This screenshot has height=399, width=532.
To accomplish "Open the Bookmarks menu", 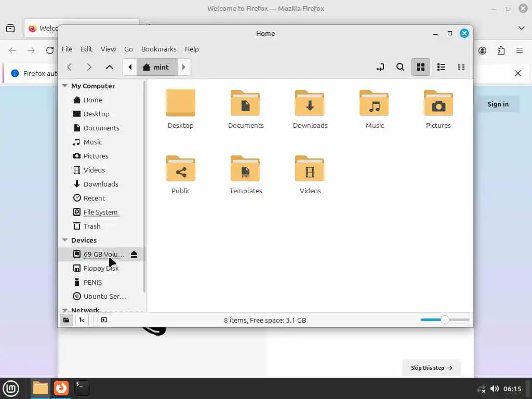I will (x=159, y=49).
